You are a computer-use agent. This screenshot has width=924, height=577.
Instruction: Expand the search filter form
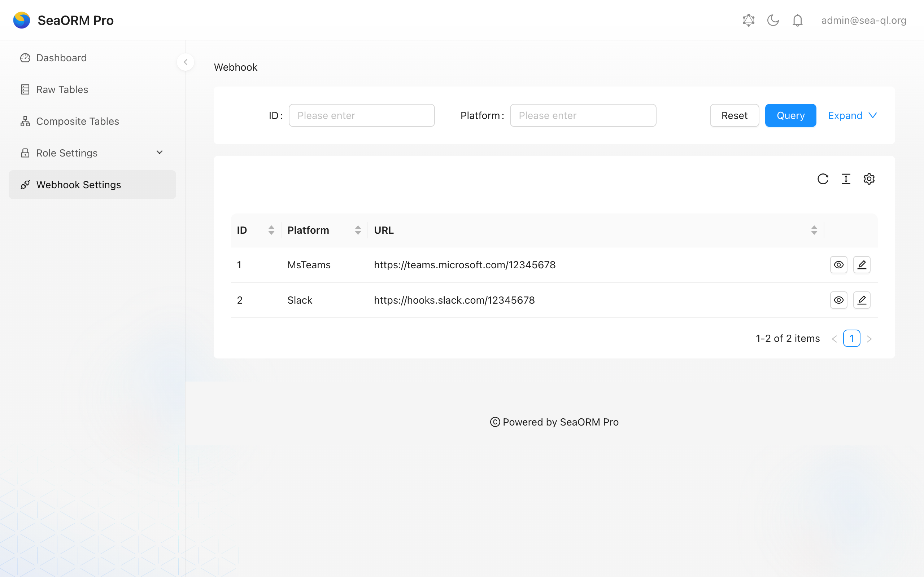(852, 116)
